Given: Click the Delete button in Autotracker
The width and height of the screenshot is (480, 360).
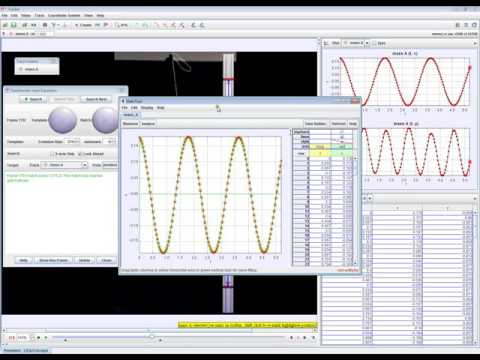Looking at the screenshot, I should 84,260.
